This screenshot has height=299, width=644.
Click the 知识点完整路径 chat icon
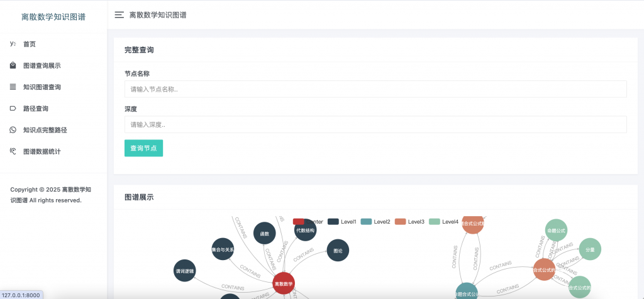(x=13, y=130)
